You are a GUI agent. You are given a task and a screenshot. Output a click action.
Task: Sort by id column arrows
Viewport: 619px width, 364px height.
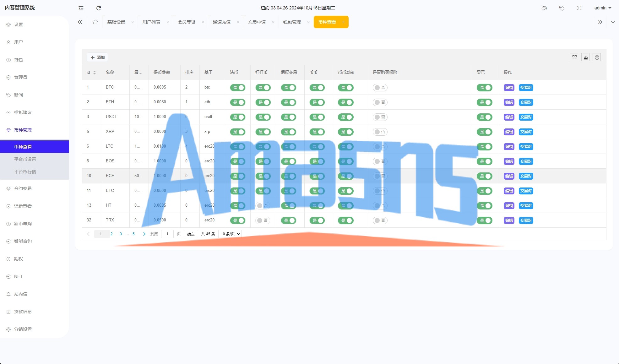tap(95, 73)
